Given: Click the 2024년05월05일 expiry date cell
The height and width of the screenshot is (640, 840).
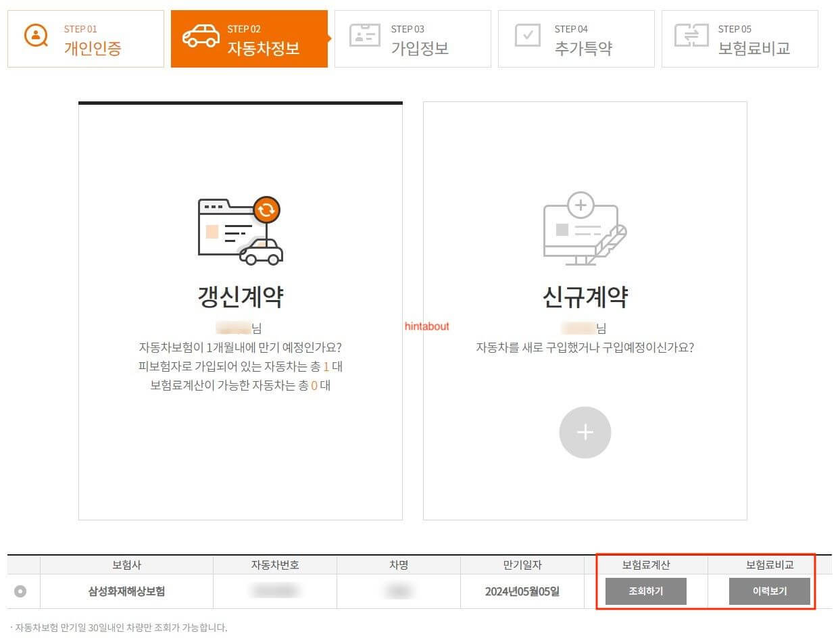Looking at the screenshot, I should click(x=522, y=591).
